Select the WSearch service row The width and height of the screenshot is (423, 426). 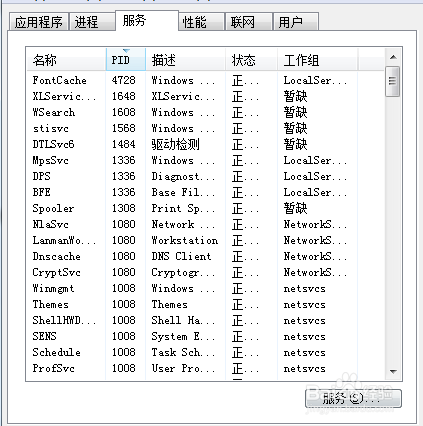205,112
